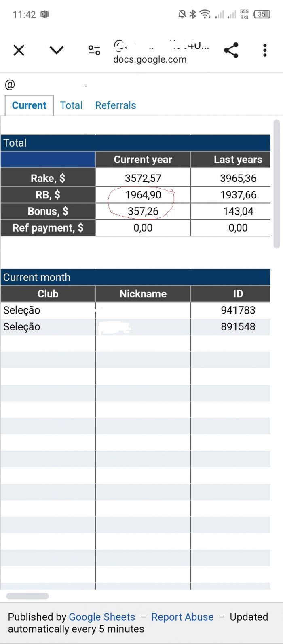Open the site settings tune icon
283x644 pixels.
click(94, 50)
